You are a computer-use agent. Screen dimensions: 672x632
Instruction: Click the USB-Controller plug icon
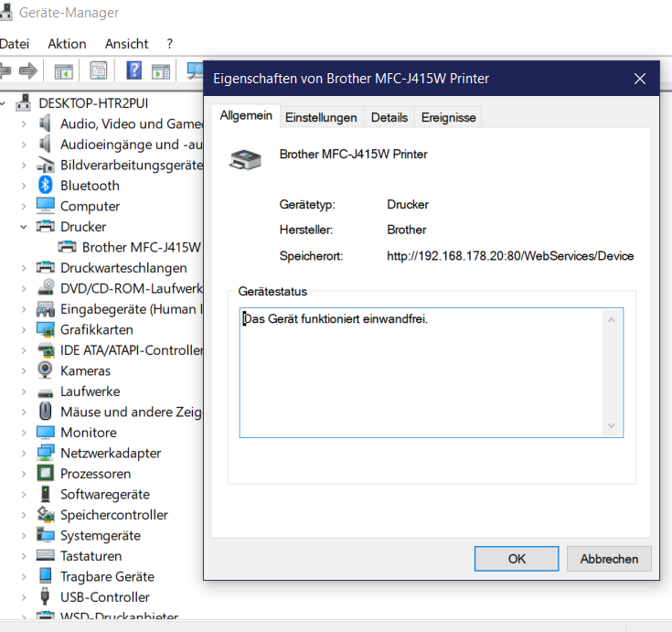pyautogui.click(x=45, y=597)
